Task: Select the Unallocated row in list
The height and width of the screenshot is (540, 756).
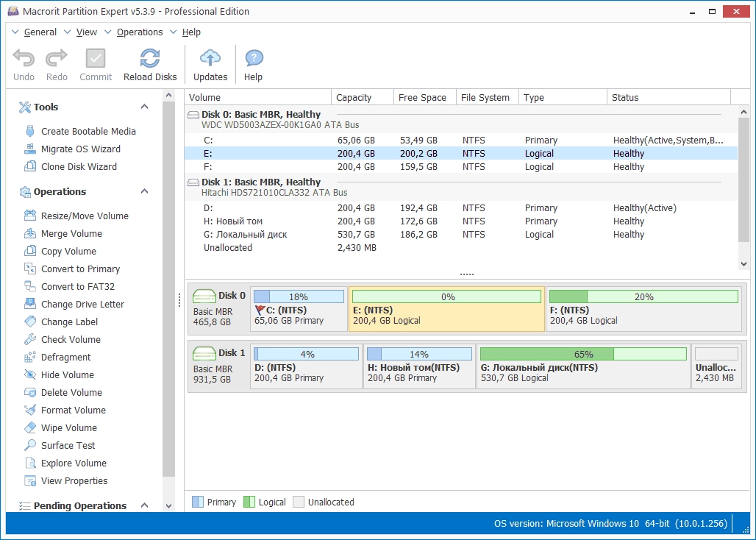Action: 461,248
